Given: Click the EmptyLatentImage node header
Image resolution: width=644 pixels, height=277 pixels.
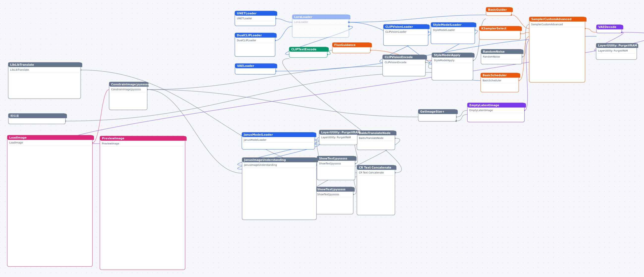Looking at the screenshot, I should [496, 105].
